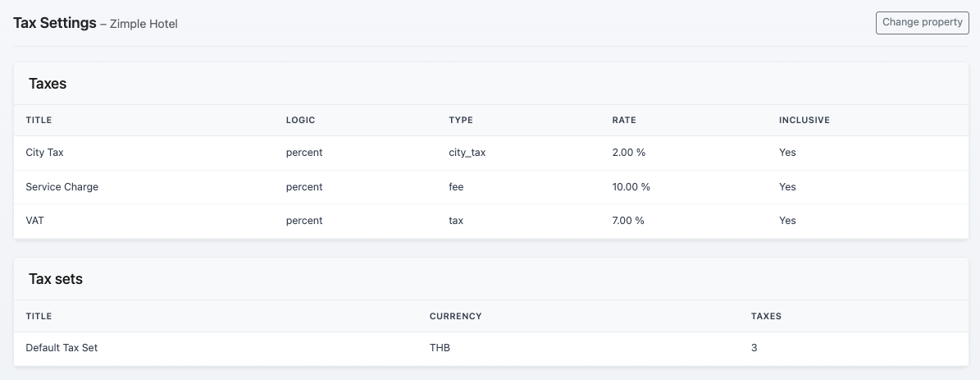Click the RATE column header
This screenshot has height=380, width=980.
624,121
